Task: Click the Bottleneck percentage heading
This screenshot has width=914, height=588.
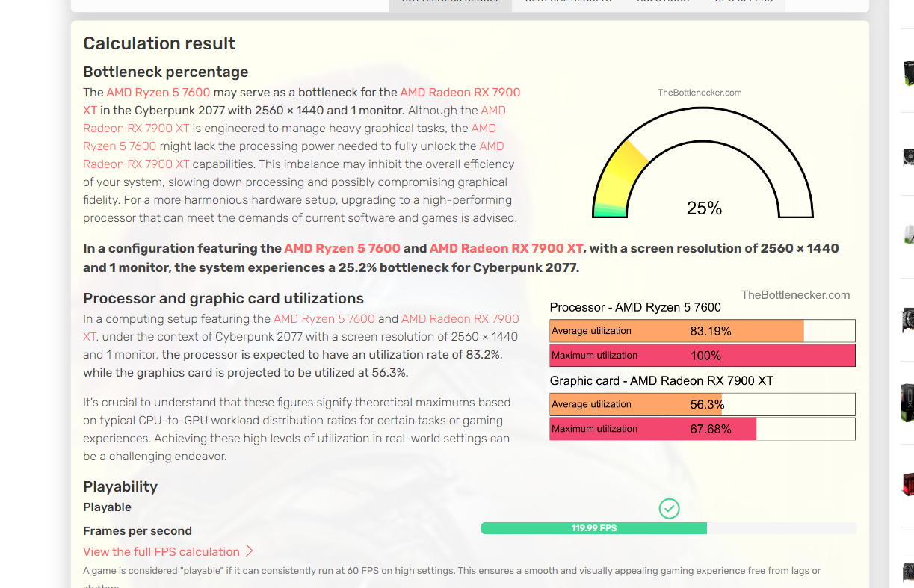Action: 166,72
